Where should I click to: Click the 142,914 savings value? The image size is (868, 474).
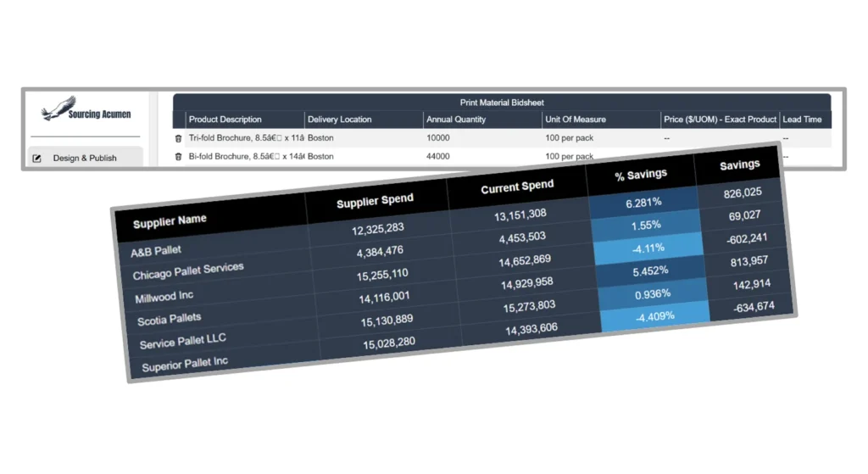751,284
